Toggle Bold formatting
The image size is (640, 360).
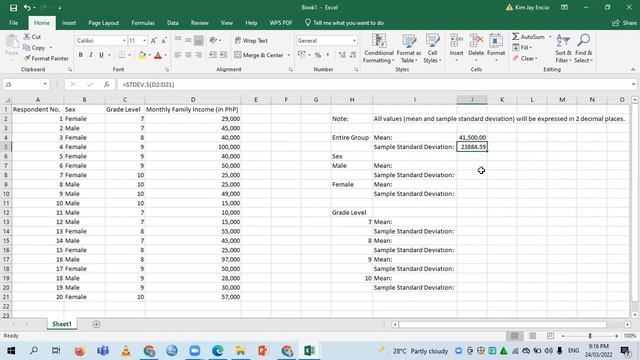click(x=81, y=55)
